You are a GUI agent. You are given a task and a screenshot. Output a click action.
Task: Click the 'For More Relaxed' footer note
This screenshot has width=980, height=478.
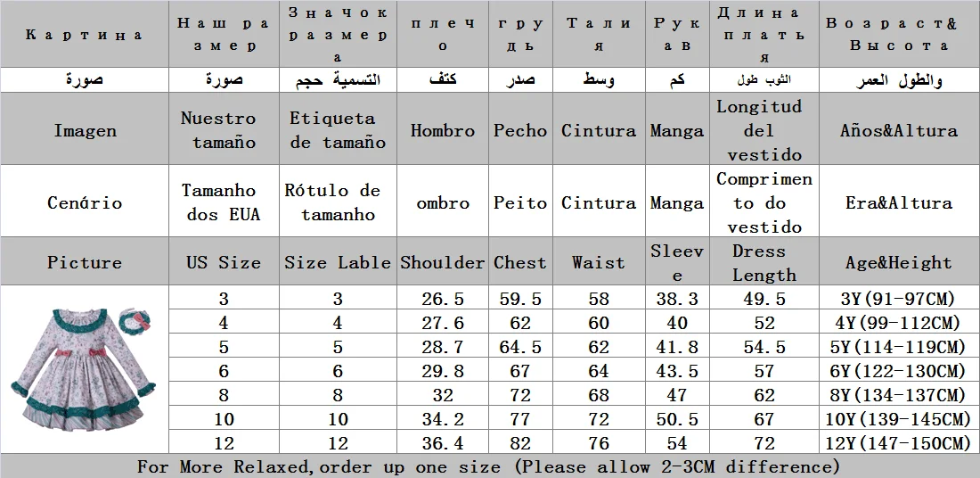[x=490, y=466]
